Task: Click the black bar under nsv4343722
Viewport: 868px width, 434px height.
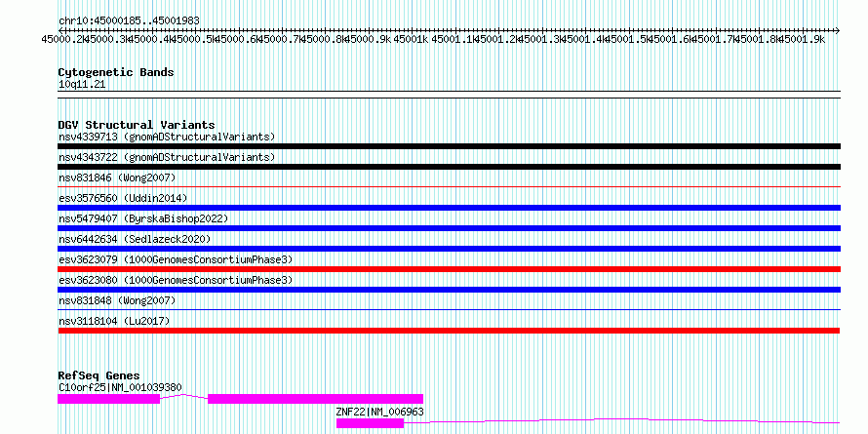Action: (449, 167)
